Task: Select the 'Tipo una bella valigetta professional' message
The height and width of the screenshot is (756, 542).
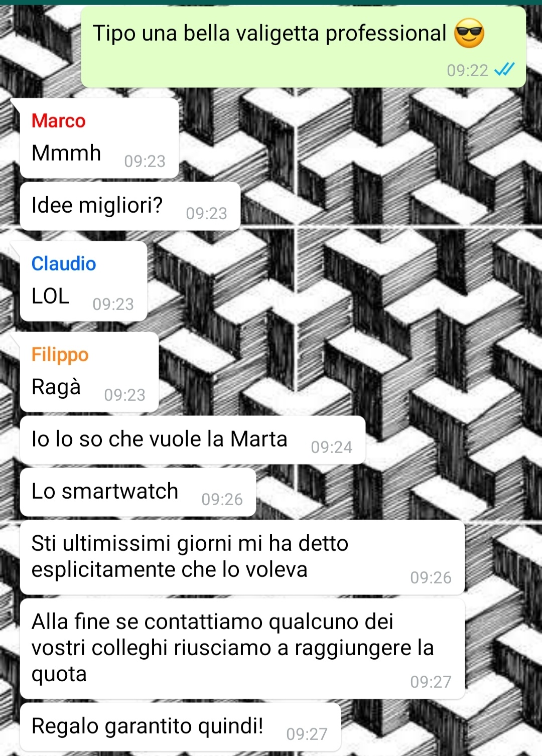Action: [304, 47]
